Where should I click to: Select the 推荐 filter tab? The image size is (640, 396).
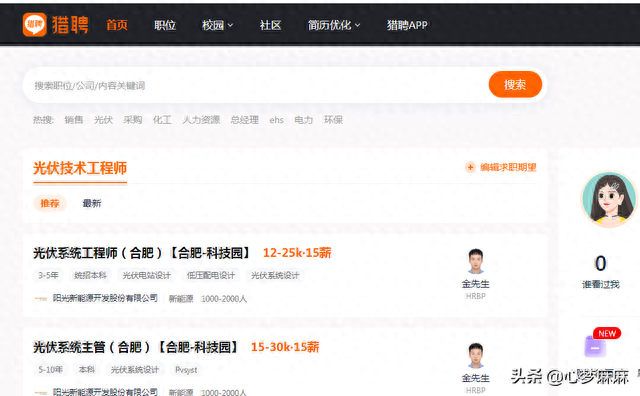50,203
